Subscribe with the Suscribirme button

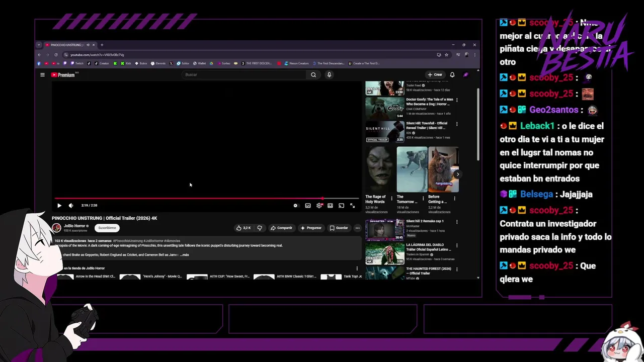tap(107, 228)
